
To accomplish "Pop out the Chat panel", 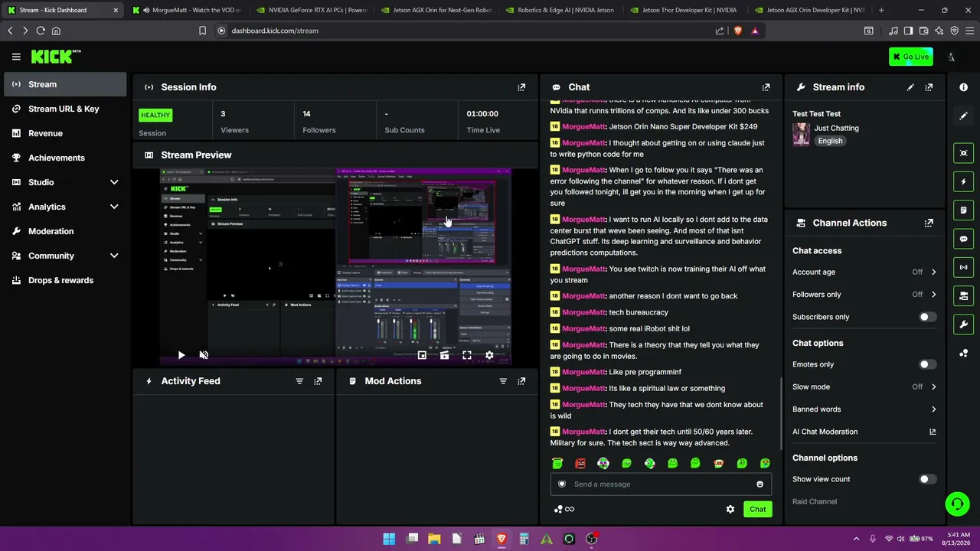I will click(766, 87).
